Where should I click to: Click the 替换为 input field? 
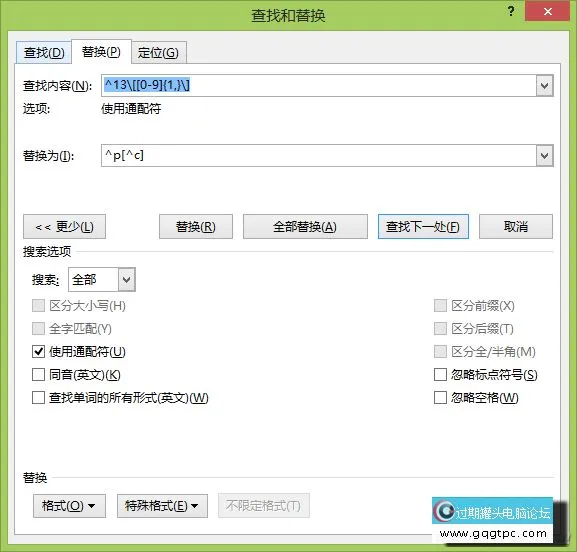click(318, 155)
